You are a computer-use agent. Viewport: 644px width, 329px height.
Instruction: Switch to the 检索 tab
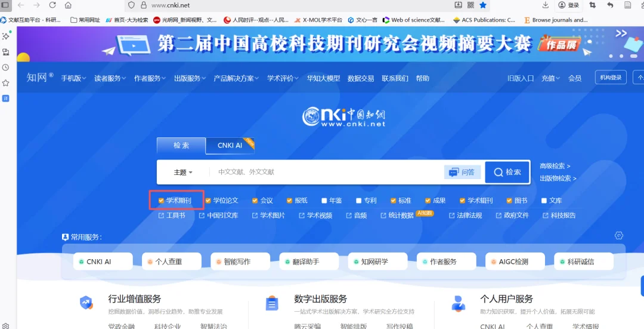181,146
